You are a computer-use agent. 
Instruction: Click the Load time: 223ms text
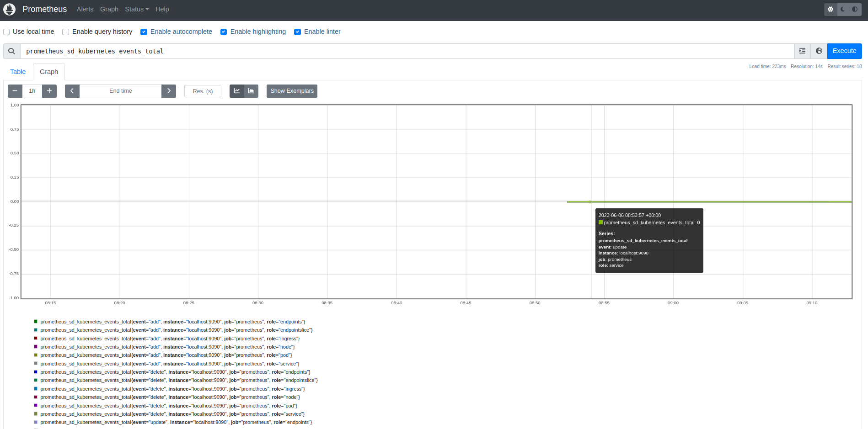tap(767, 67)
